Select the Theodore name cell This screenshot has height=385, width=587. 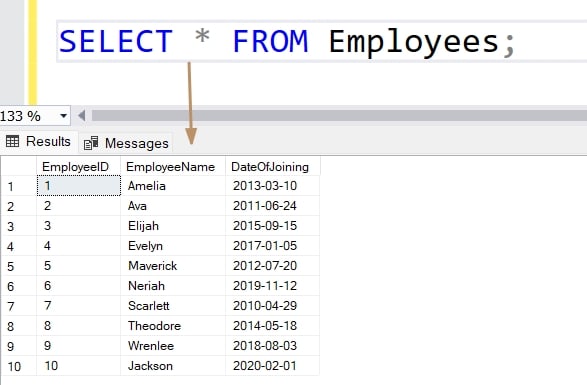(x=173, y=326)
